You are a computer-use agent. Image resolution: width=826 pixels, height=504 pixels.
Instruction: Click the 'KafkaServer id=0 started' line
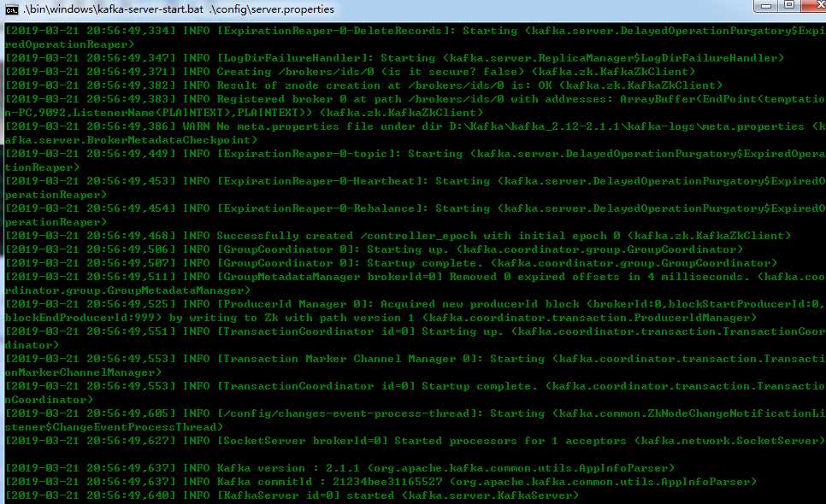(292, 495)
